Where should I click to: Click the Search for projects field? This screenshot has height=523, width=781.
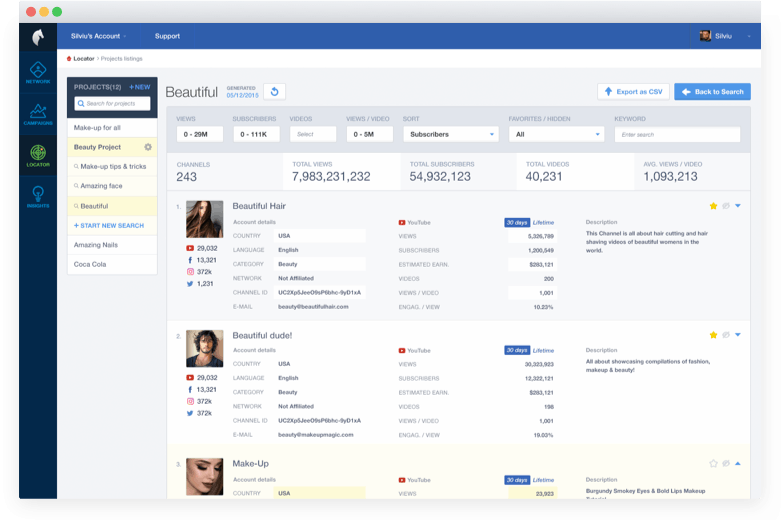click(112, 104)
